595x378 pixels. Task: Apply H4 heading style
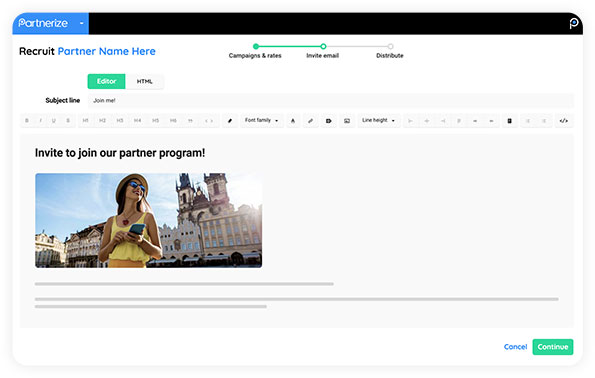[x=137, y=121]
